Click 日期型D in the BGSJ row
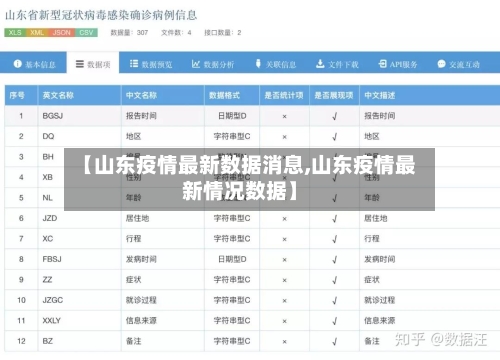Viewport: 500px width, 360px height. [x=232, y=116]
